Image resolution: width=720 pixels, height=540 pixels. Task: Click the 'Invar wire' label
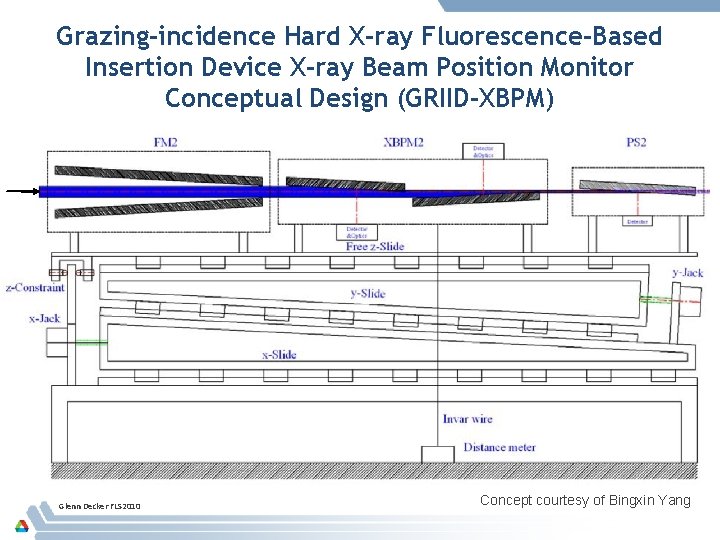[467, 419]
